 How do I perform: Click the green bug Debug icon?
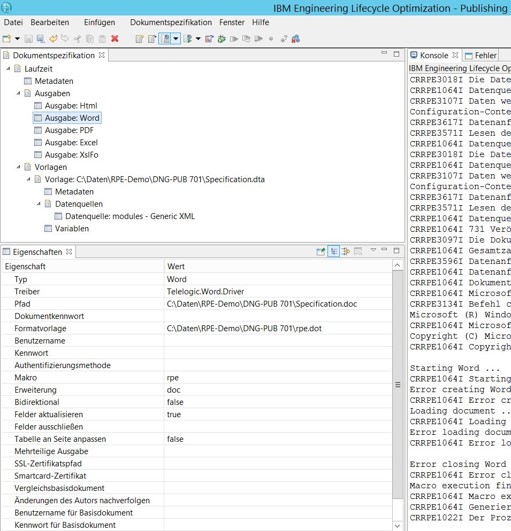click(221, 39)
